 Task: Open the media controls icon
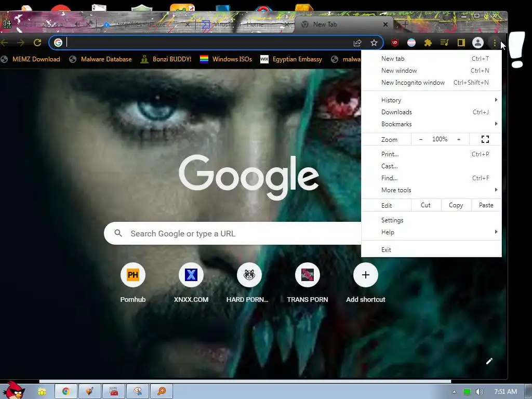[445, 43]
